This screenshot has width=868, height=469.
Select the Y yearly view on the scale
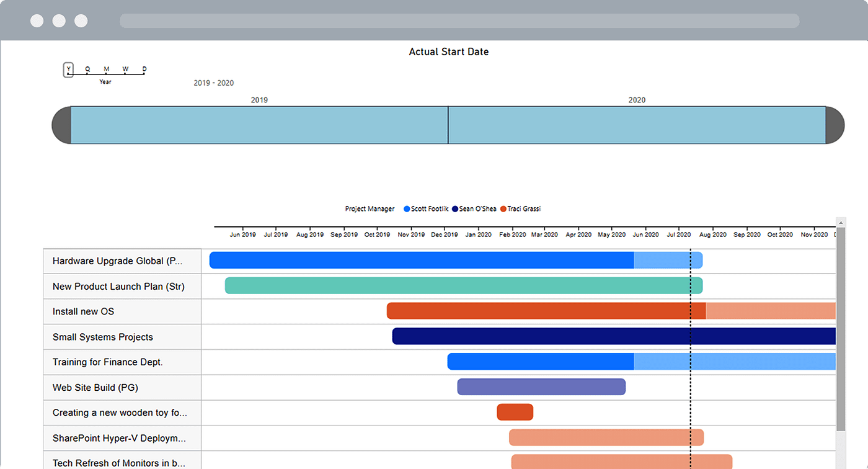tap(68, 69)
